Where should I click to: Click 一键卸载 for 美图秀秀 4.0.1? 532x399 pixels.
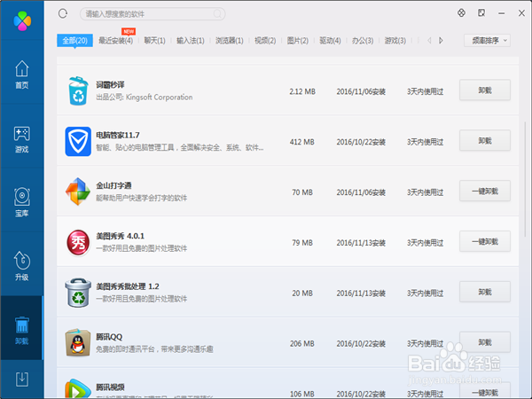485,241
